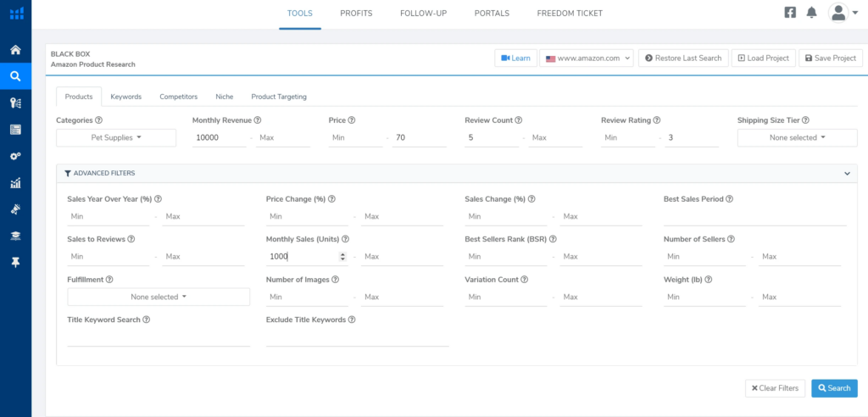Image resolution: width=868 pixels, height=417 pixels.
Task: Click the Price Change (%) Max field
Action: (402, 216)
